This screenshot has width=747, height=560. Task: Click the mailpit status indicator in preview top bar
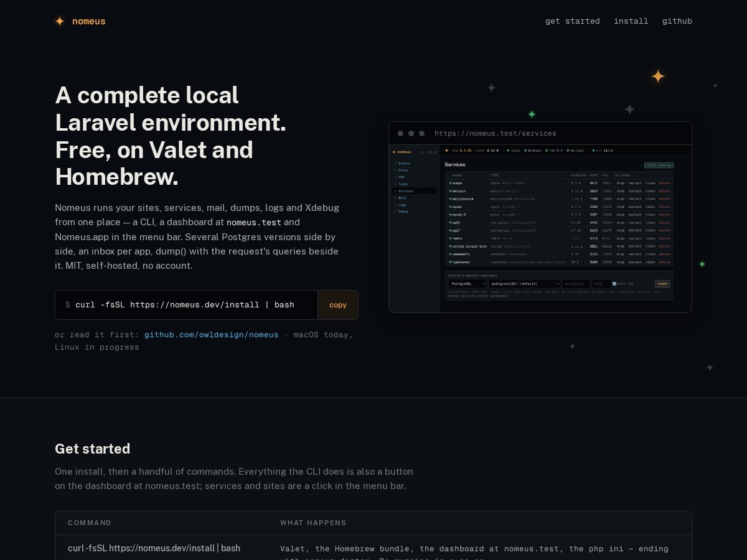coord(576,151)
